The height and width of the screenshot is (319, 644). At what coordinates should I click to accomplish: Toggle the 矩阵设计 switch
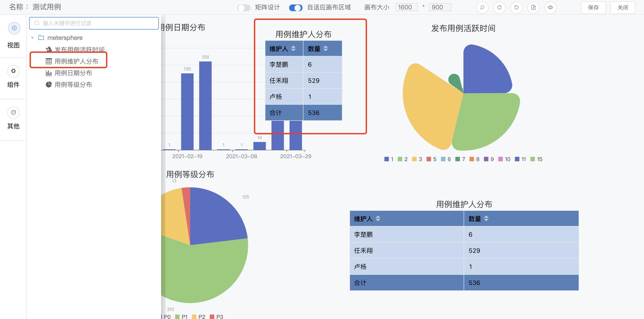coord(244,8)
